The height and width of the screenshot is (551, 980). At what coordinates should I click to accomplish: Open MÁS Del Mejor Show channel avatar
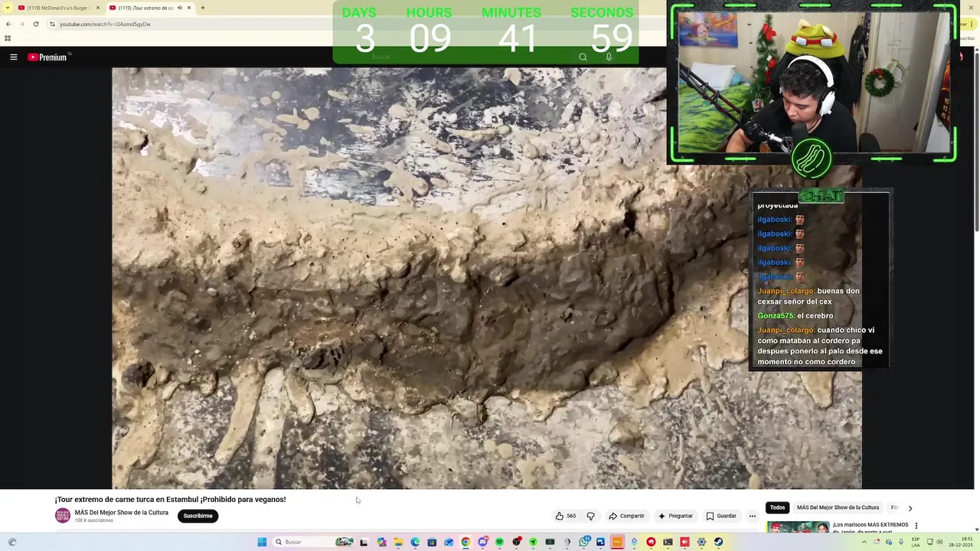63,516
